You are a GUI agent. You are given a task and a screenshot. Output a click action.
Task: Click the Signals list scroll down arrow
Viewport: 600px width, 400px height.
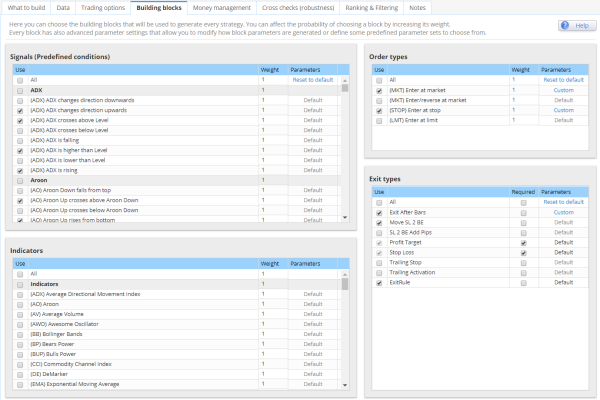click(345, 217)
